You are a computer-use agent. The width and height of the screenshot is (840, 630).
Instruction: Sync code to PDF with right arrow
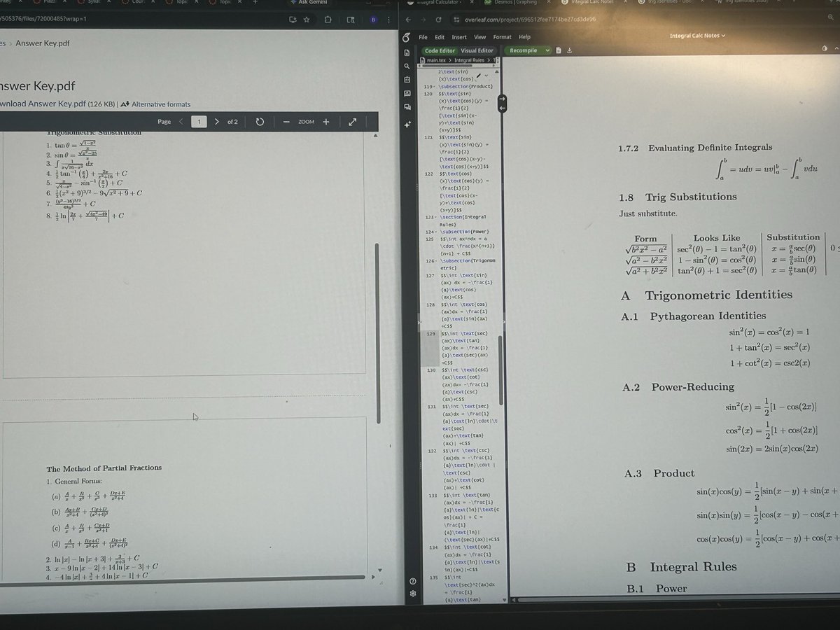[501, 99]
